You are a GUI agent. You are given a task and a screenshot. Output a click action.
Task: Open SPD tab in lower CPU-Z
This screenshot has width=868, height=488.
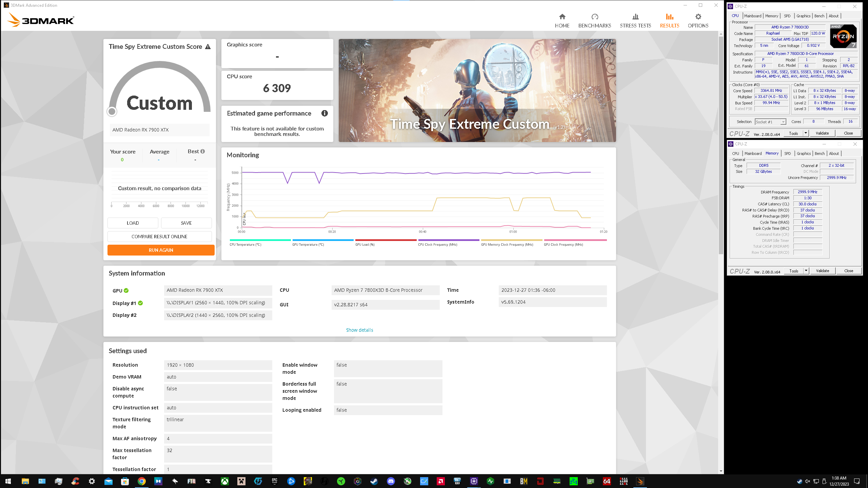coord(788,154)
